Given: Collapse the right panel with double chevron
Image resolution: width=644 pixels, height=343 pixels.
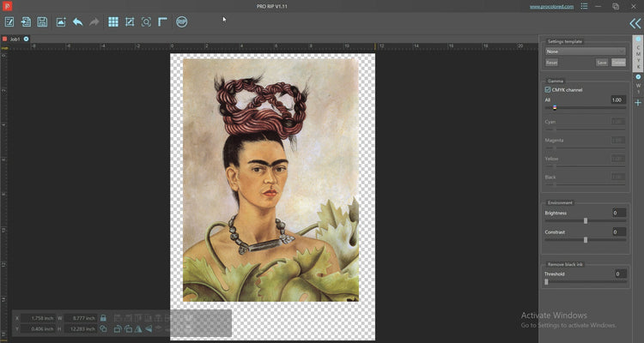Looking at the screenshot, I should click(635, 24).
